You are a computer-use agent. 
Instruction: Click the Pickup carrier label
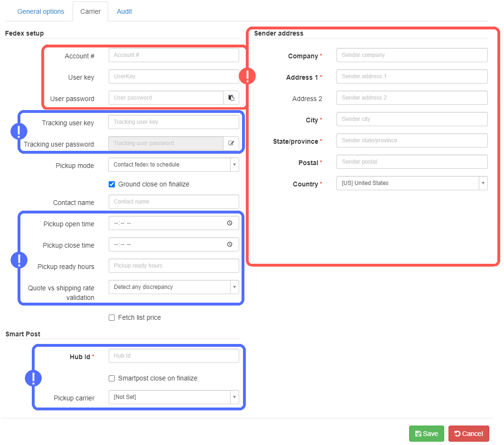[74, 399]
